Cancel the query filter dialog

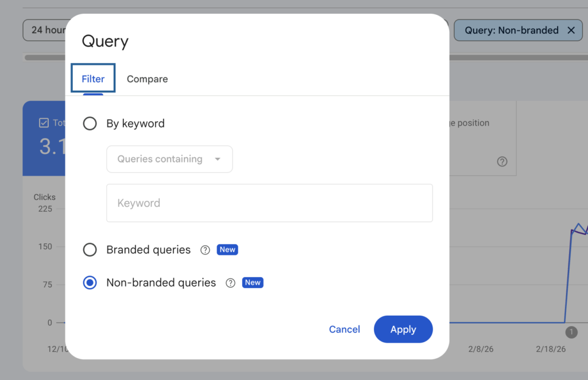(x=344, y=329)
